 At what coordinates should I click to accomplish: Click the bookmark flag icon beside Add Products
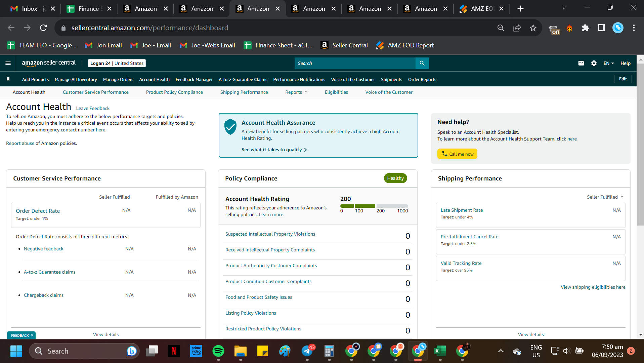tap(8, 79)
